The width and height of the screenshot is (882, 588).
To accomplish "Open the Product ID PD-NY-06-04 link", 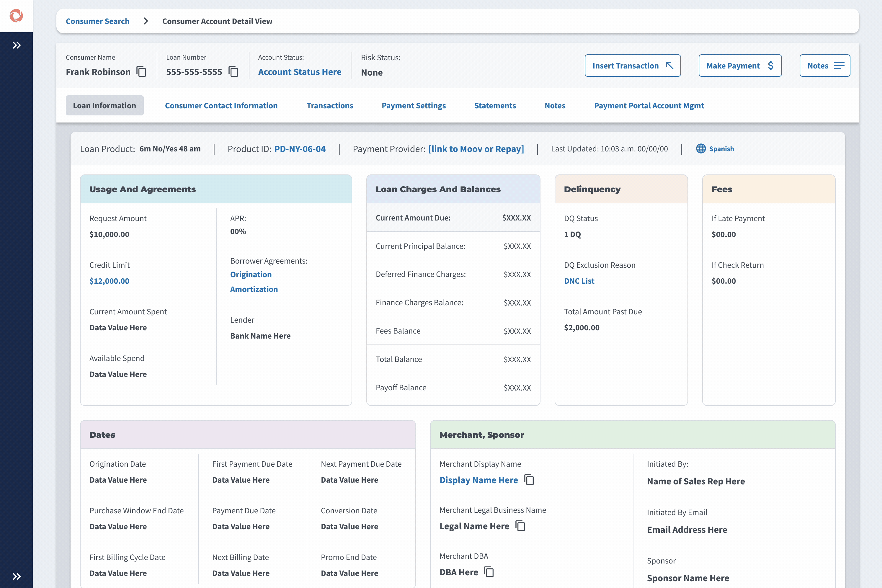I will (299, 148).
